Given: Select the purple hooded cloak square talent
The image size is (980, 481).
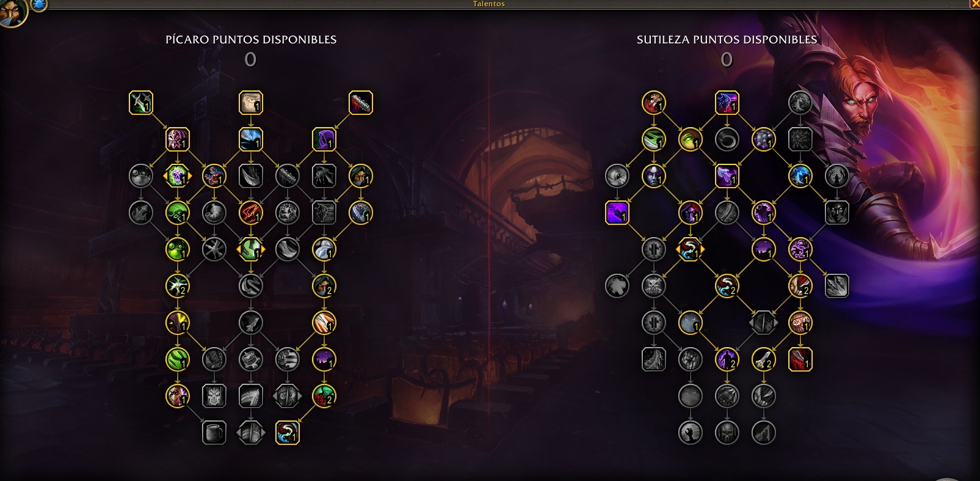Looking at the screenshot, I should tap(324, 139).
